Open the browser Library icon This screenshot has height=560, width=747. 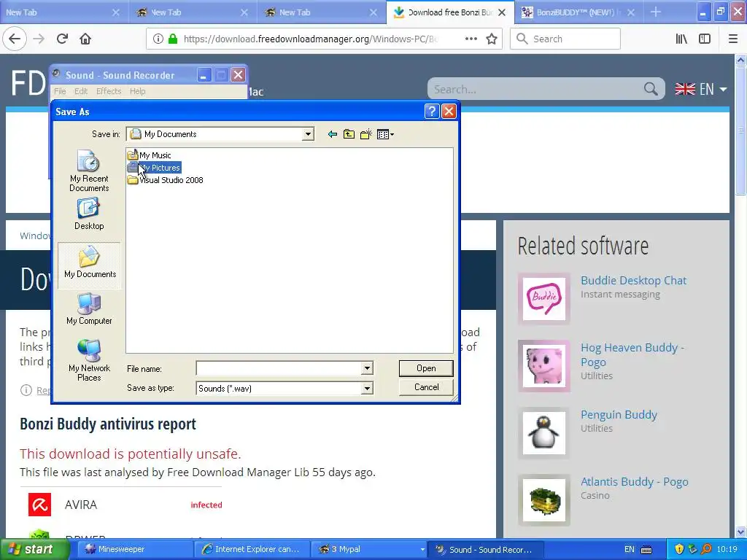681,39
